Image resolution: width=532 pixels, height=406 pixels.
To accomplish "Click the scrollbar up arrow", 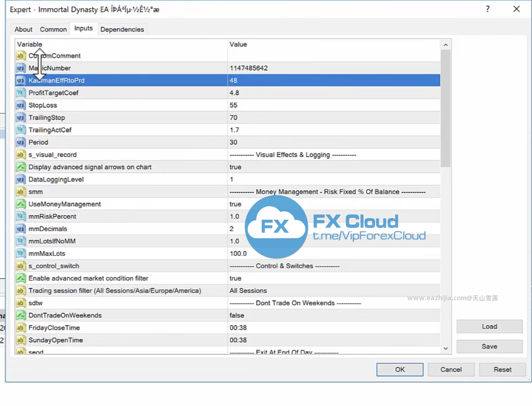I will [x=446, y=45].
